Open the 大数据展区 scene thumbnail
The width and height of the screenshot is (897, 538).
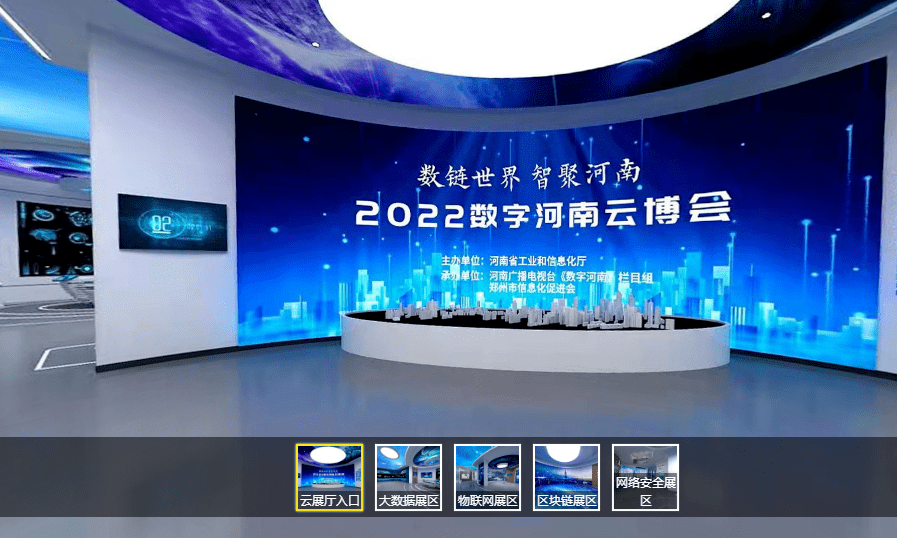[x=408, y=477]
